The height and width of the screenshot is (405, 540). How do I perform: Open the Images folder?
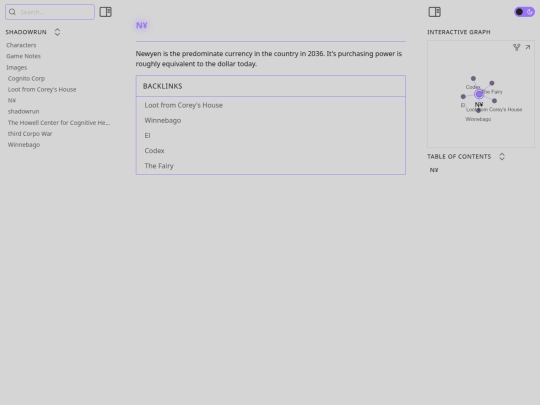(x=17, y=68)
